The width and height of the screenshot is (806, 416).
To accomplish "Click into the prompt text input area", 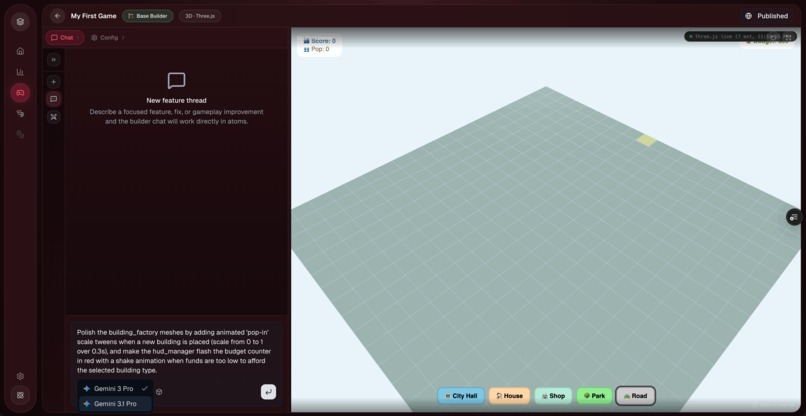I will (x=175, y=351).
